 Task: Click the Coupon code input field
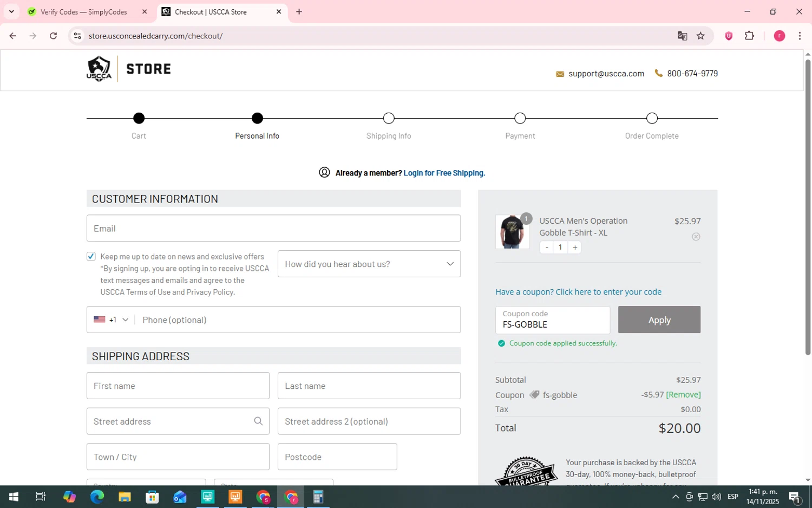pyautogui.click(x=553, y=320)
